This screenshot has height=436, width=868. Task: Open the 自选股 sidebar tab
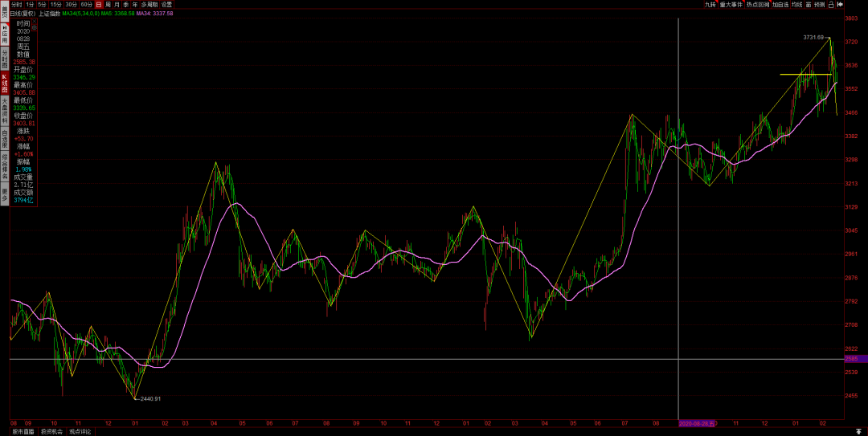click(5, 138)
